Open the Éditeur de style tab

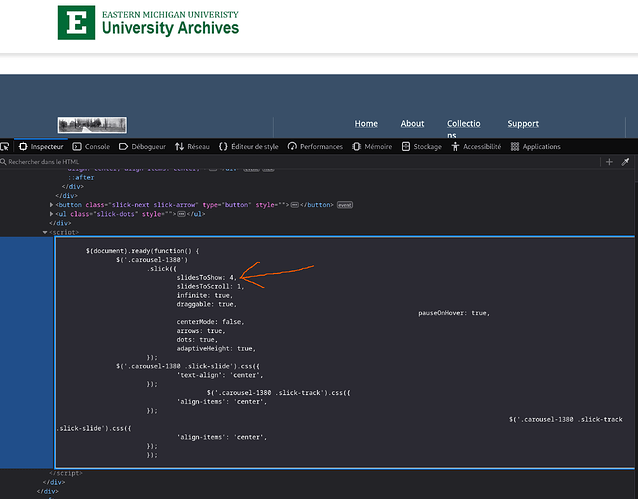coord(249,147)
